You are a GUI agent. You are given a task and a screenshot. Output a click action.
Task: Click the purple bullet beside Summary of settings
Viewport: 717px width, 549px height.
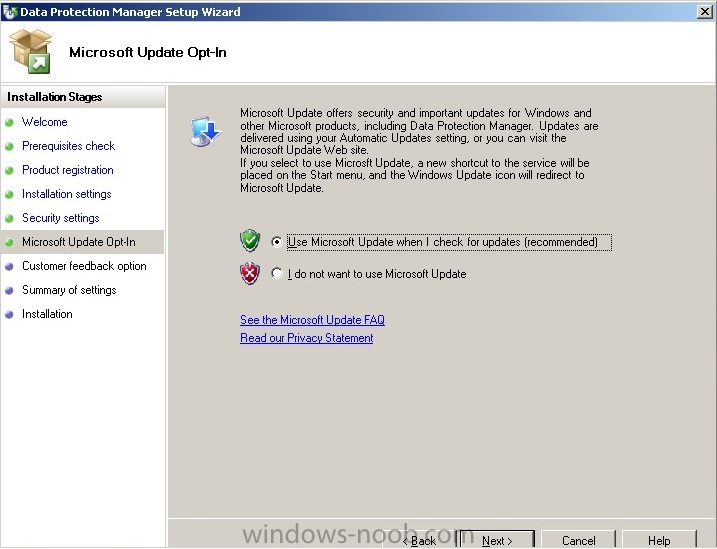pyautogui.click(x=9, y=290)
